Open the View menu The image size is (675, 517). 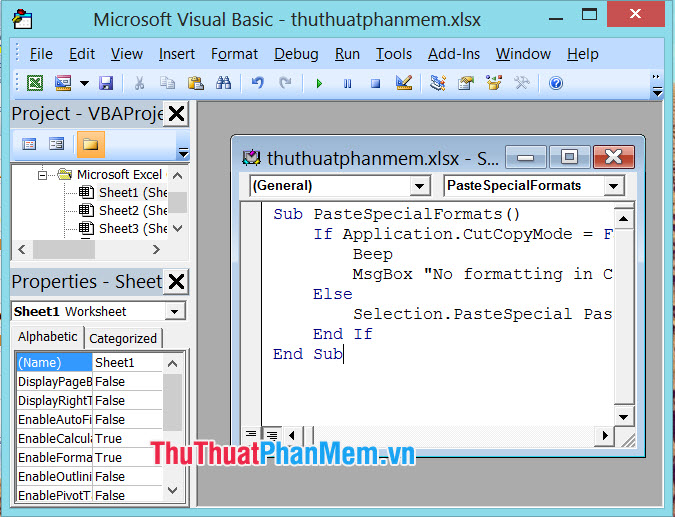[x=127, y=54]
